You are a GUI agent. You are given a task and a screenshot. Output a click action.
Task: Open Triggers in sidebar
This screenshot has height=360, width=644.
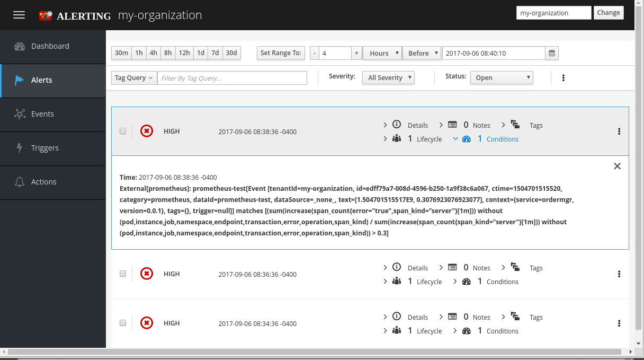coord(53,148)
